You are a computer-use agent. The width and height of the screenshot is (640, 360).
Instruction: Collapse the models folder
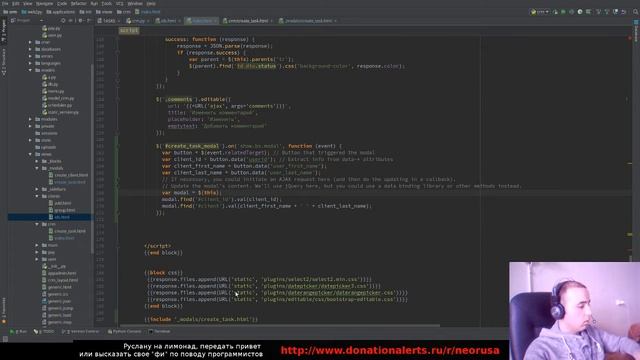pyautogui.click(x=30, y=70)
